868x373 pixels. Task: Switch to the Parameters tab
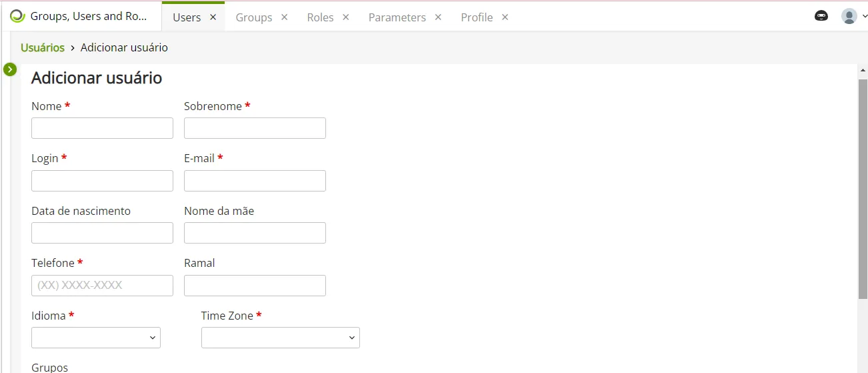point(397,17)
